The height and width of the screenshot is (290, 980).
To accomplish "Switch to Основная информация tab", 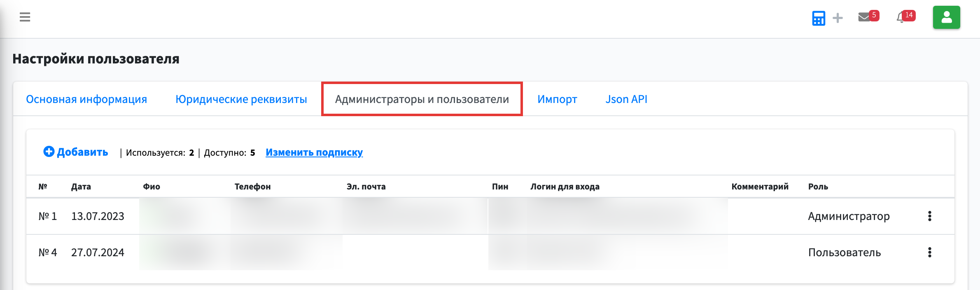I will click(86, 99).
